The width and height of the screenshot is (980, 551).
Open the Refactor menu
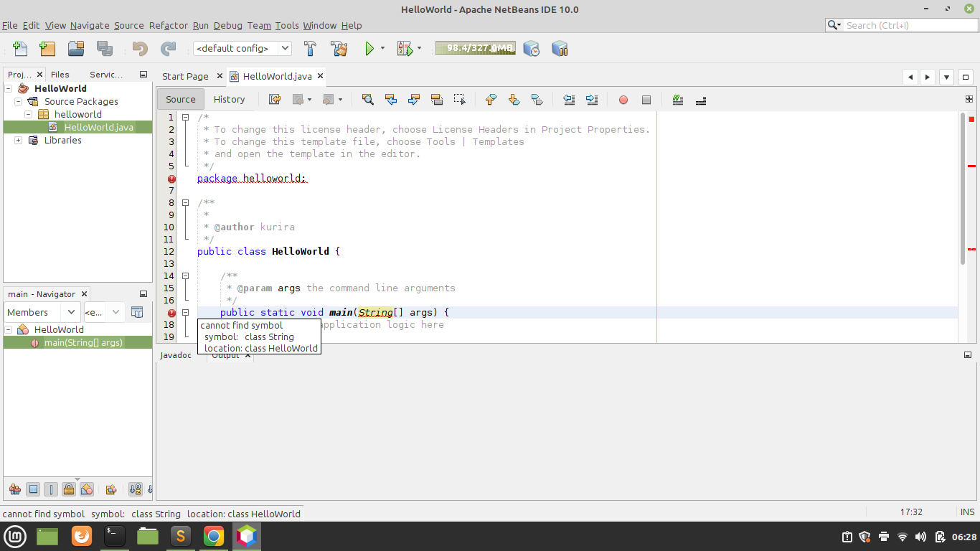(x=169, y=25)
